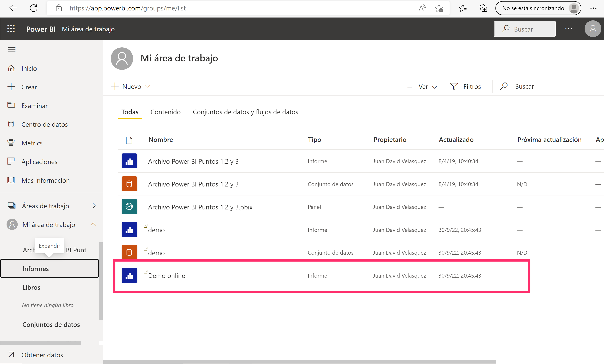
Task: Collapse the navigation pane hamburger icon
Action: pyautogui.click(x=12, y=50)
